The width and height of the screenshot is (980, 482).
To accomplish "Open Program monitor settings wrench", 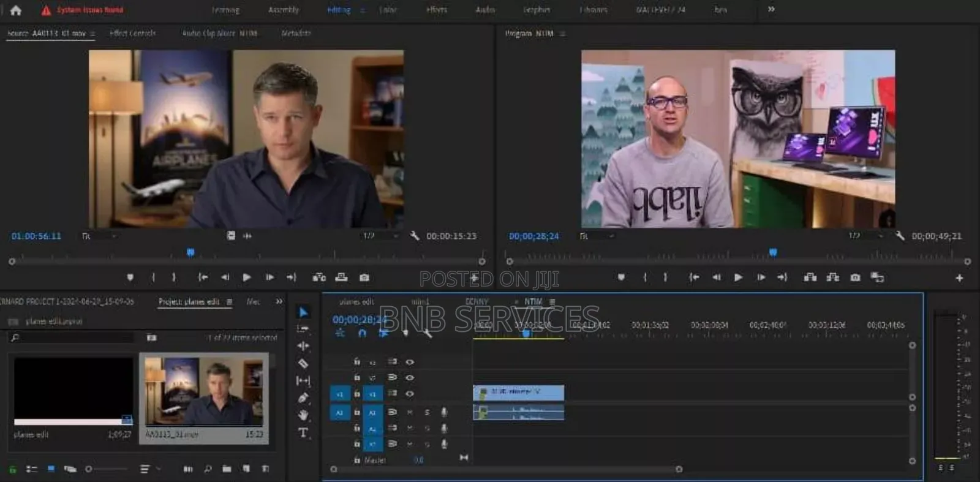I will [x=900, y=236].
